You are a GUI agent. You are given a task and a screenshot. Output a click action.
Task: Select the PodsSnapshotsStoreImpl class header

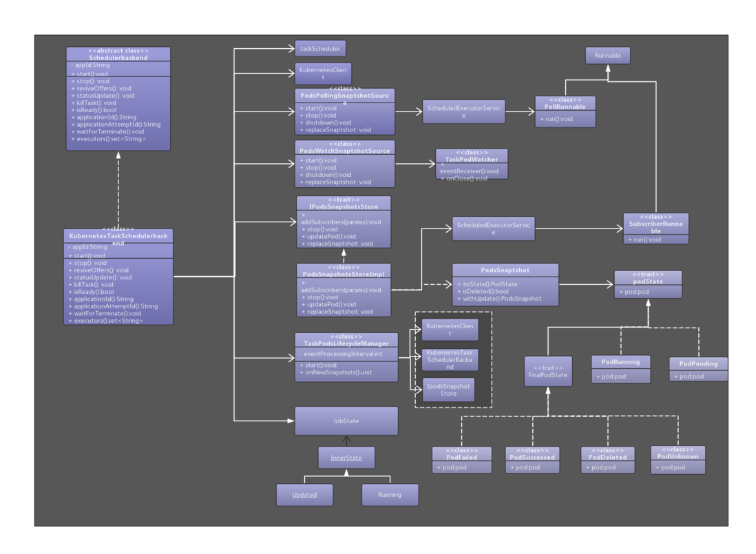(x=344, y=270)
